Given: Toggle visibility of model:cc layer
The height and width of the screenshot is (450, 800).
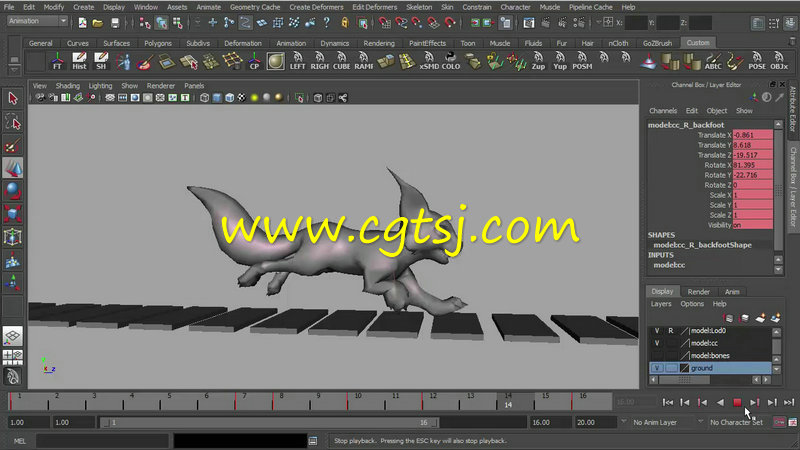Looking at the screenshot, I should point(657,343).
